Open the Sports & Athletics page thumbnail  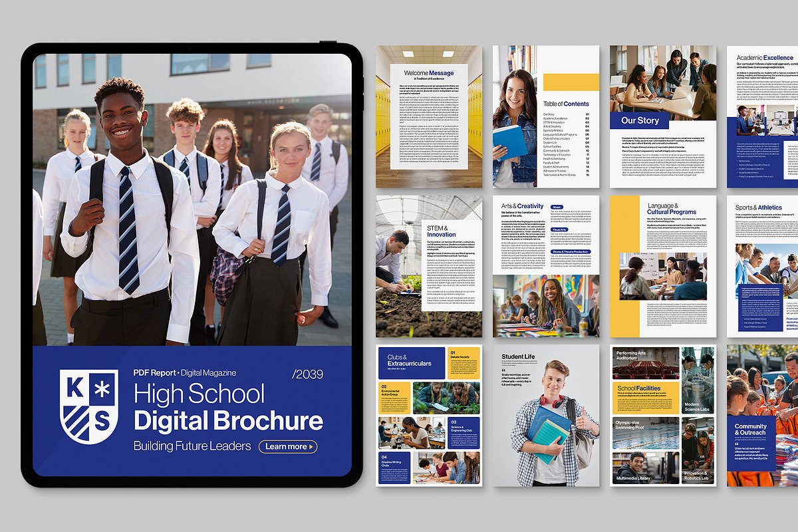(762, 266)
